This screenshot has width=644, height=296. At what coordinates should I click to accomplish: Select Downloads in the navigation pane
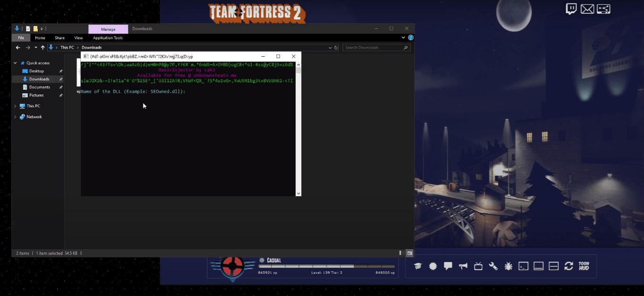pyautogui.click(x=39, y=79)
